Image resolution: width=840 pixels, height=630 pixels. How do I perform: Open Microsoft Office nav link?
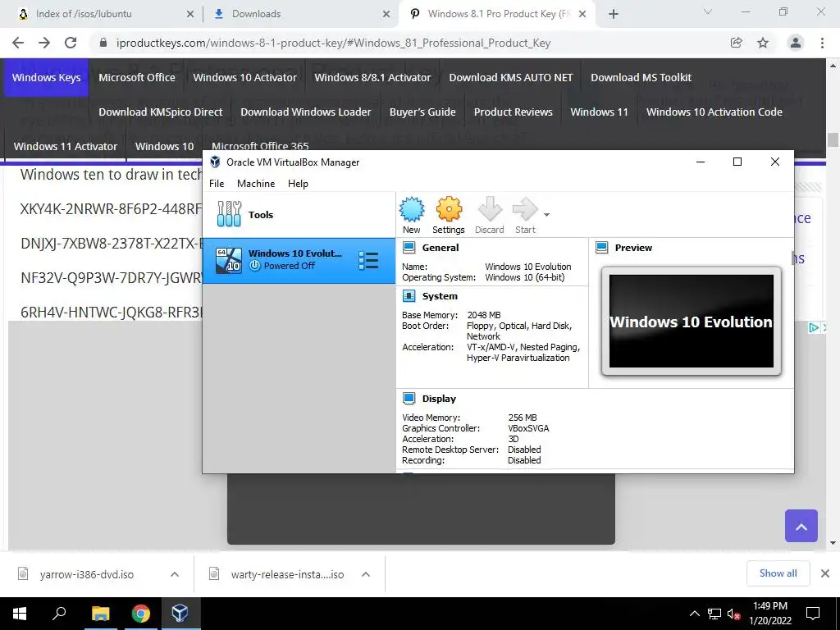(137, 78)
